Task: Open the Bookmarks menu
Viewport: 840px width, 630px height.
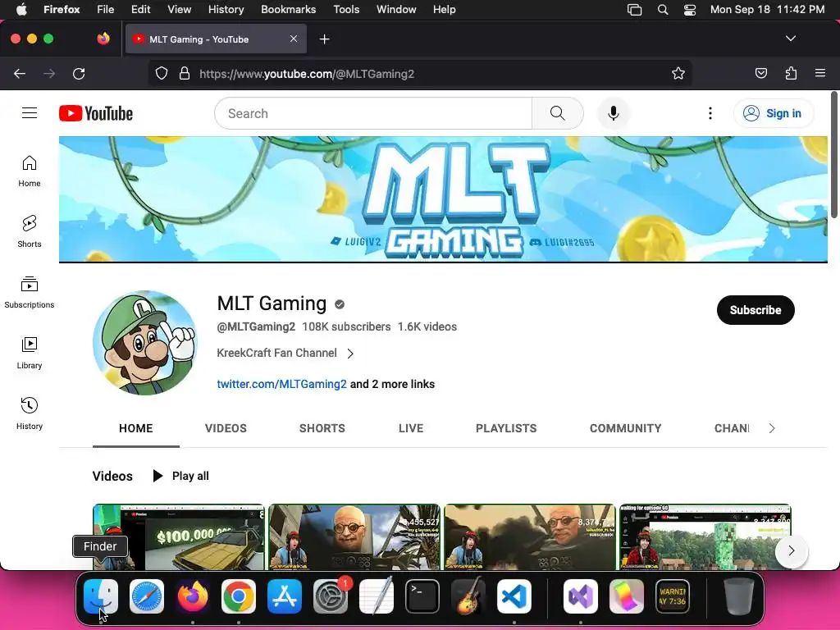Action: point(288,10)
